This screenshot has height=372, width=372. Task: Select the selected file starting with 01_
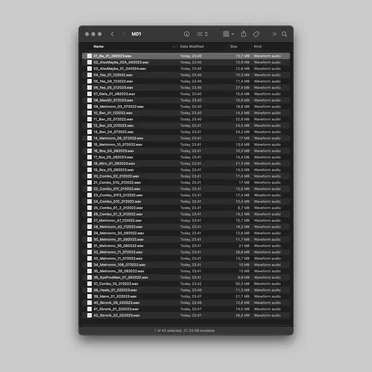(186, 56)
